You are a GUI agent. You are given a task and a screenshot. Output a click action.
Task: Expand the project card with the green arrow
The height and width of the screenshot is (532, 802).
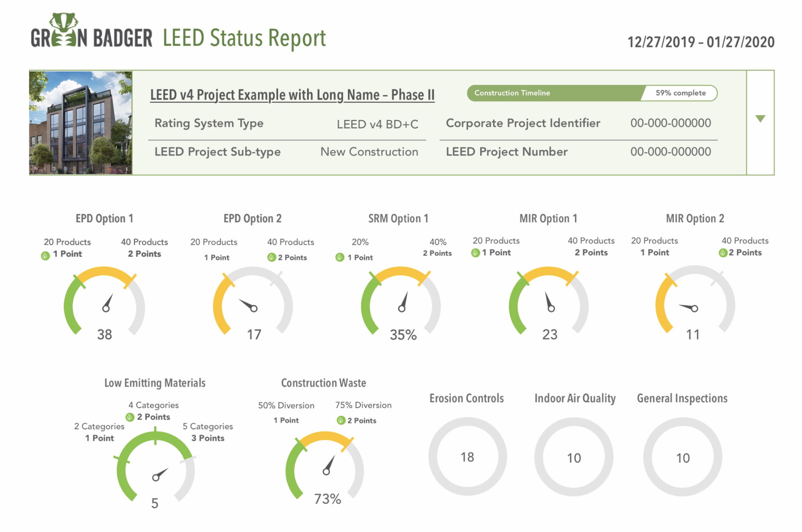760,119
